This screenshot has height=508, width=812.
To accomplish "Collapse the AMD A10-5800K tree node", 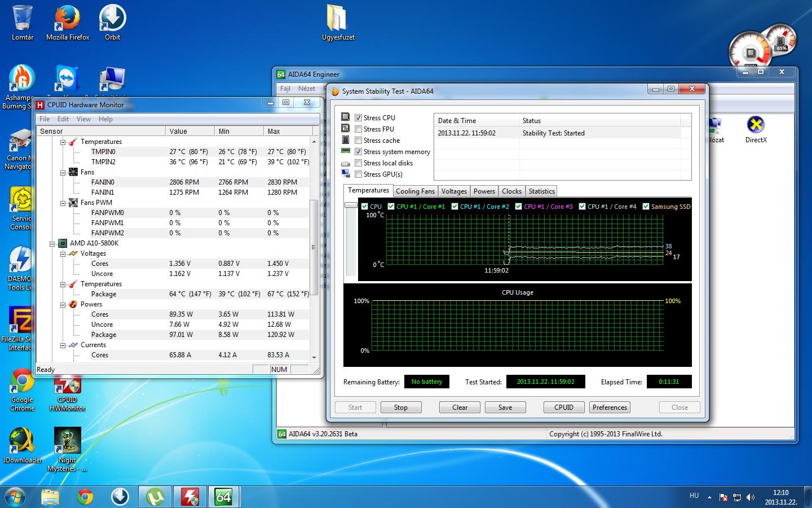I will click(52, 243).
